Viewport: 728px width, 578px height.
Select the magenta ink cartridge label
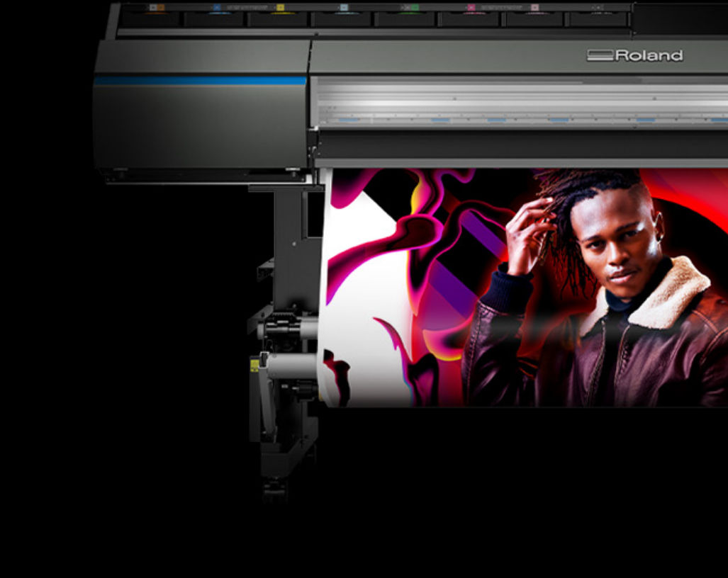471,8
